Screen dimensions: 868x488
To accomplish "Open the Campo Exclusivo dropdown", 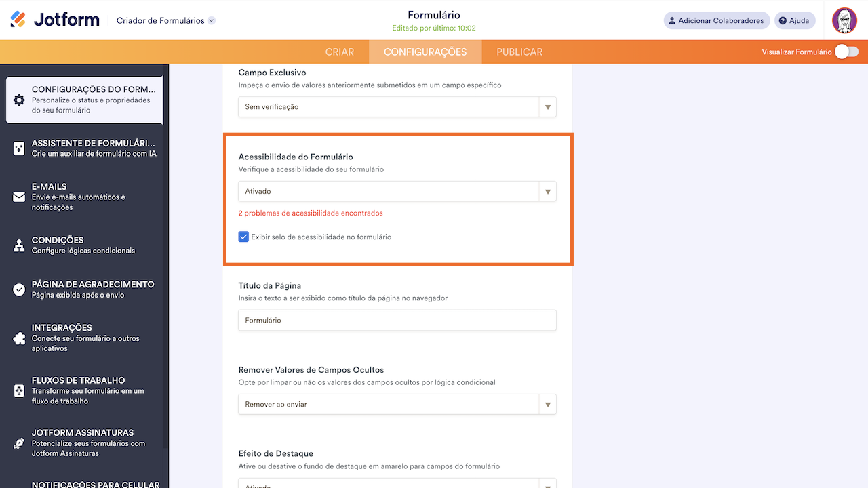I will (x=397, y=107).
